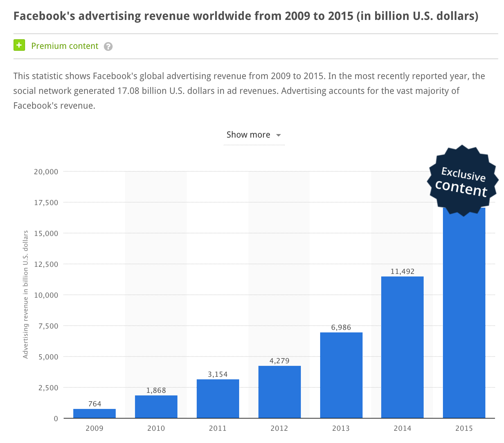
Task: Click the 2013 x-axis label
Action: point(341,428)
